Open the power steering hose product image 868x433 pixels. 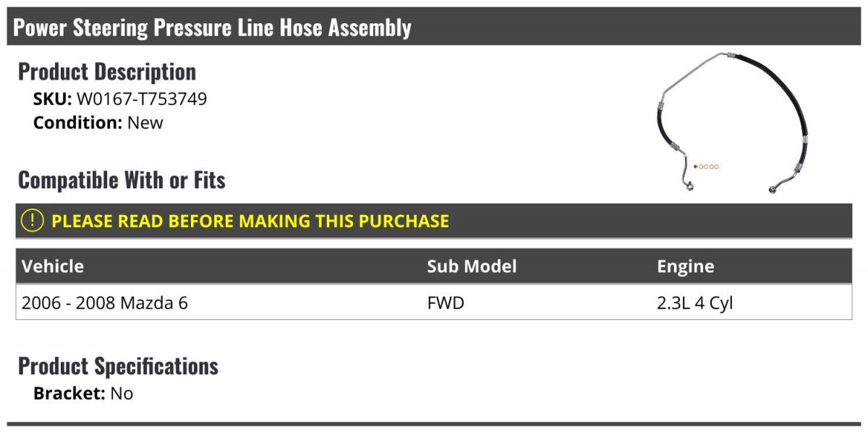point(733,123)
